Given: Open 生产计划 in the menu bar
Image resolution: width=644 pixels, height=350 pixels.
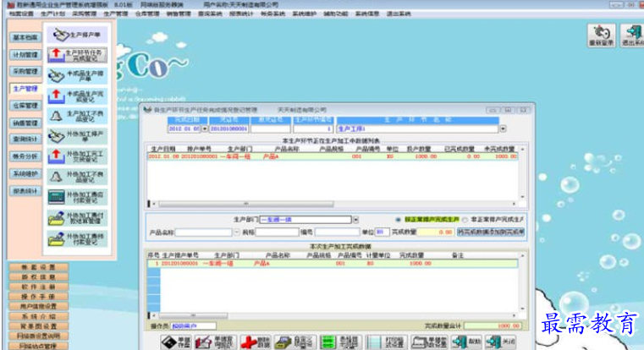Looking at the screenshot, I should point(53,14).
